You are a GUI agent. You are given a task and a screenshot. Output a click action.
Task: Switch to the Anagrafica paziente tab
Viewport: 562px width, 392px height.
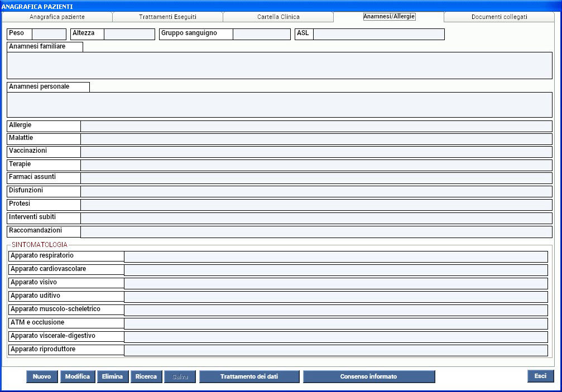(57, 17)
